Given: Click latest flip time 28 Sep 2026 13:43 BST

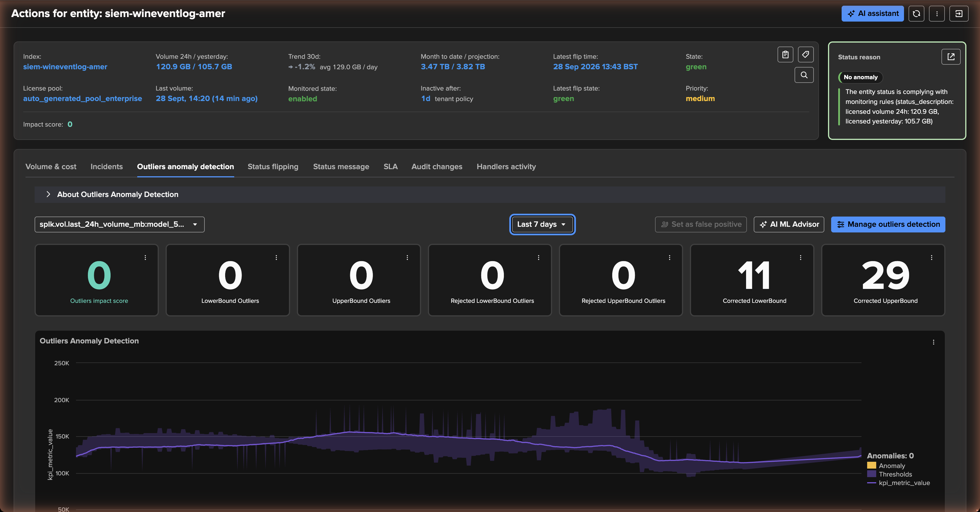Looking at the screenshot, I should click(595, 67).
